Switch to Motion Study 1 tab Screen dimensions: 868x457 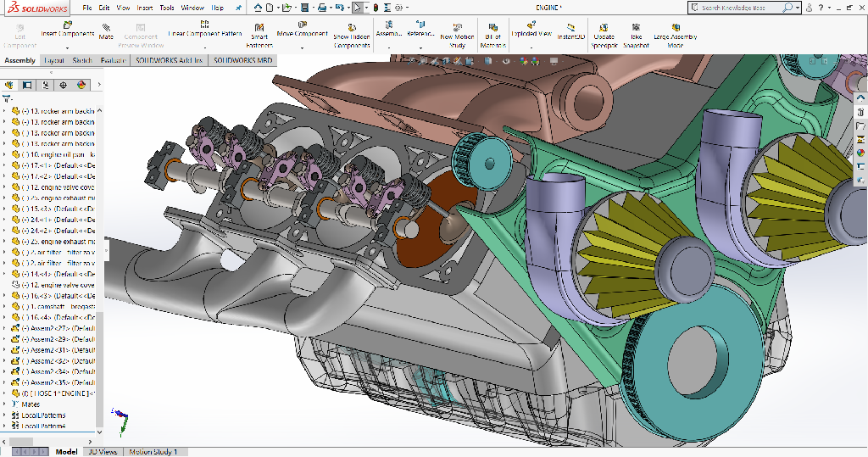tap(153, 452)
